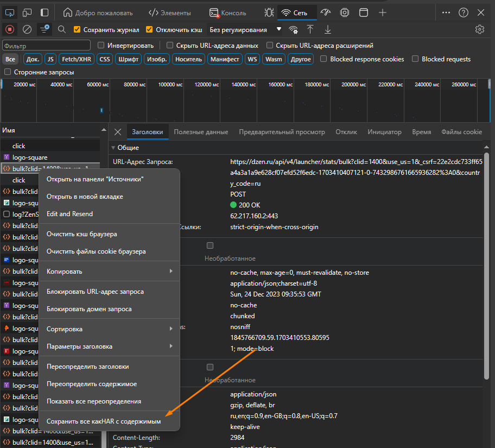Export HAR file with download arrow
The image size is (495, 448).
(x=328, y=30)
